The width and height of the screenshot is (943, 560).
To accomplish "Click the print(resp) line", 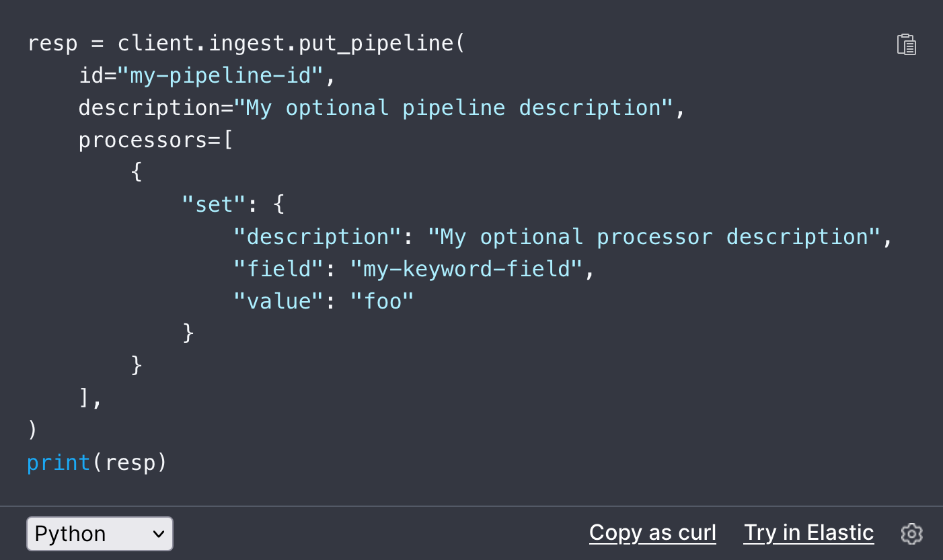I will pyautogui.click(x=96, y=462).
